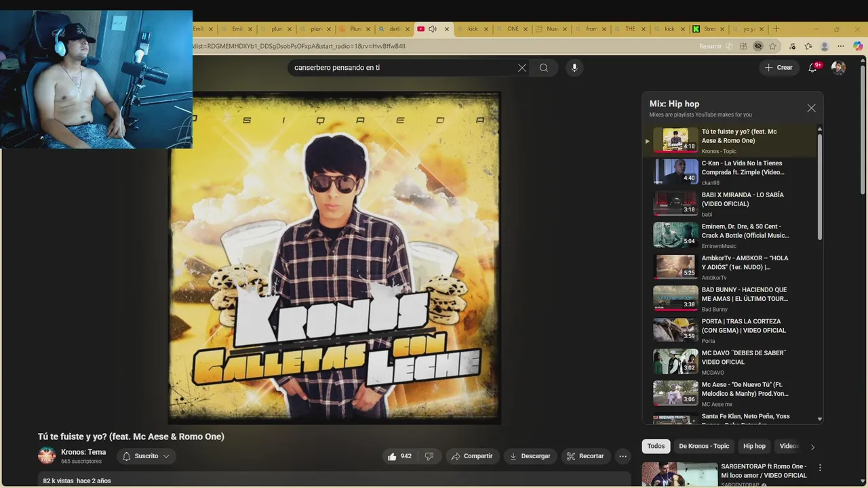Open the Kronos channel avatar
Viewport: 868px width, 488px height.
pos(47,456)
